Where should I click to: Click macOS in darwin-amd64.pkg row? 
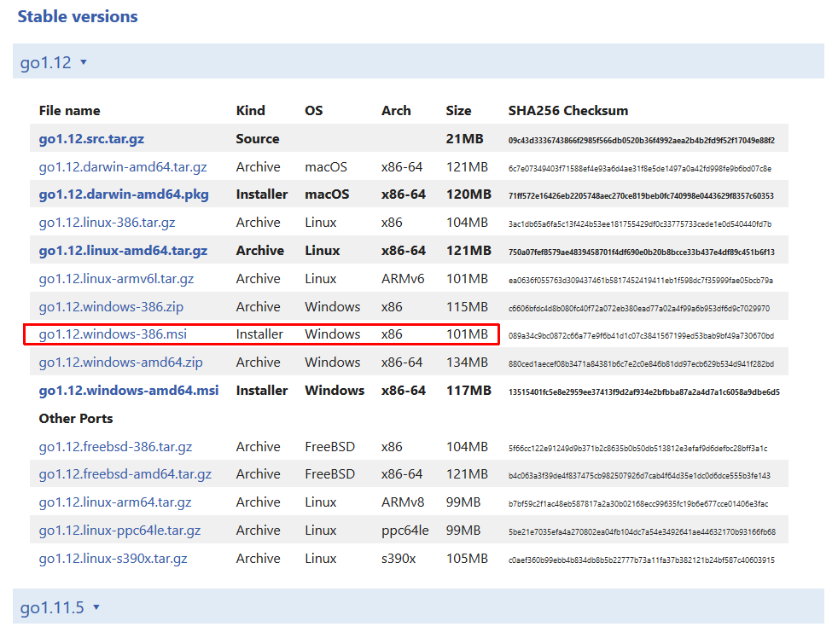327,194
